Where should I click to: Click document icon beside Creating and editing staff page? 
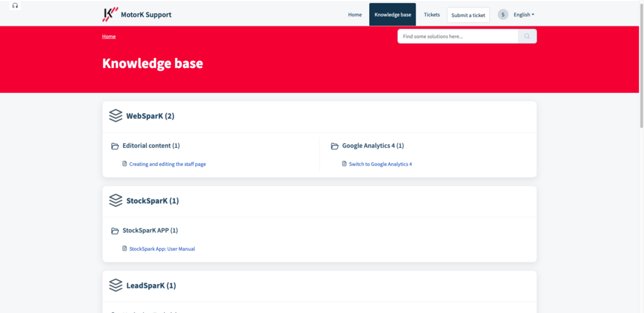(x=125, y=163)
